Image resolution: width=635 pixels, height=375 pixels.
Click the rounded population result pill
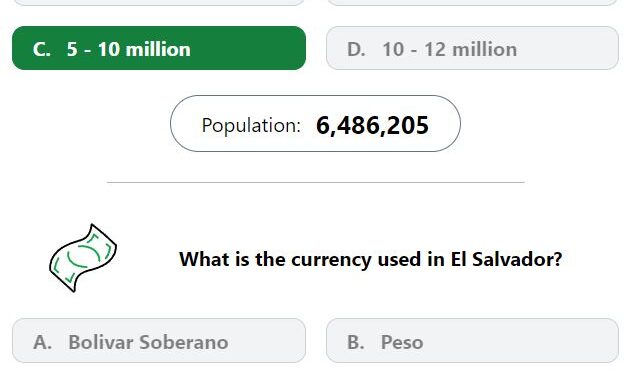315,124
